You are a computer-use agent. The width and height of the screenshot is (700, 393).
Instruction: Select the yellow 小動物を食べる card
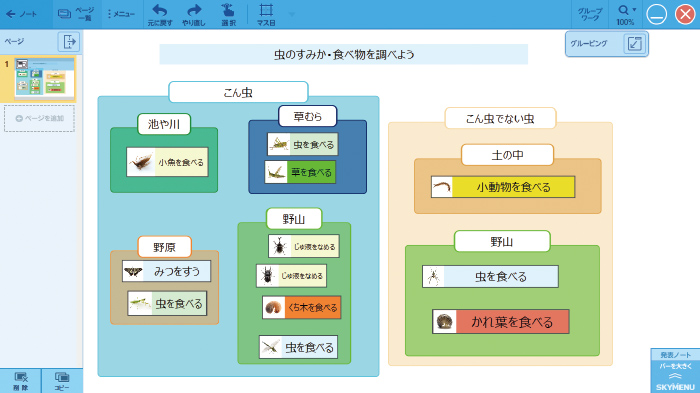pos(503,187)
